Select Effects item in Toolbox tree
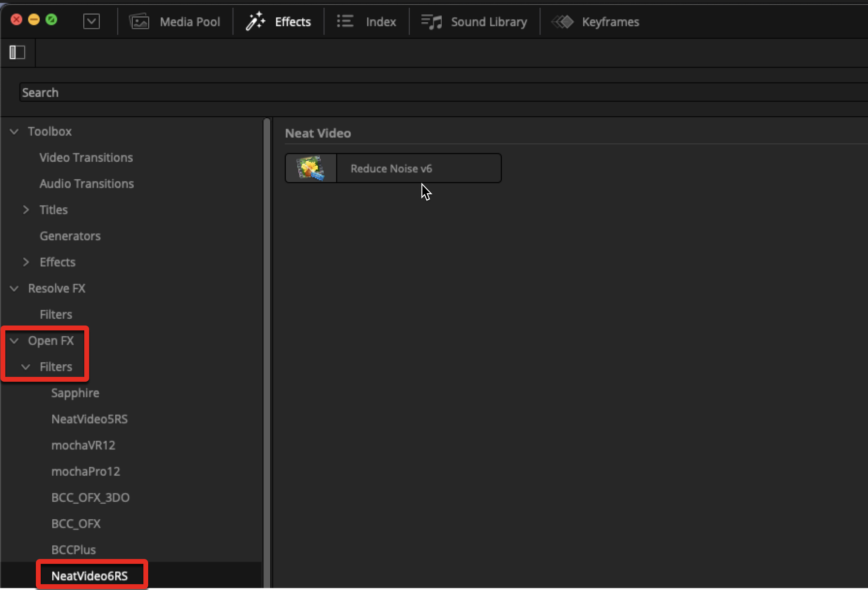The width and height of the screenshot is (868, 590). pyautogui.click(x=58, y=262)
